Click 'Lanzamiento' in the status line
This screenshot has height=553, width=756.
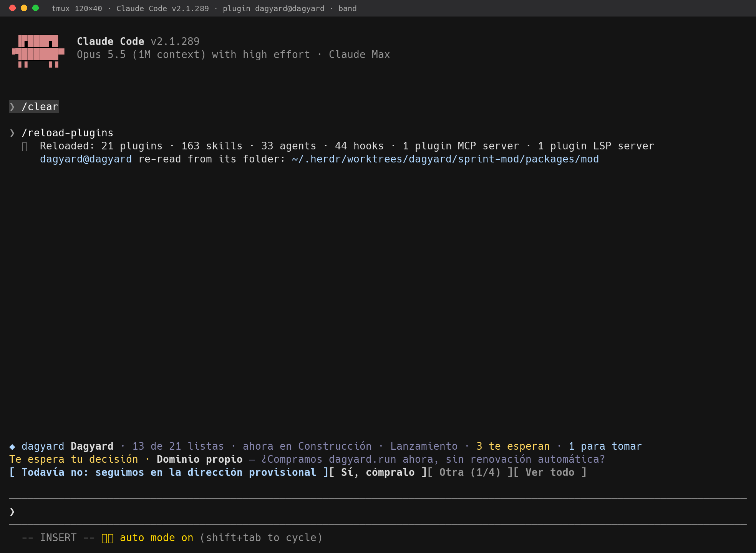(424, 446)
